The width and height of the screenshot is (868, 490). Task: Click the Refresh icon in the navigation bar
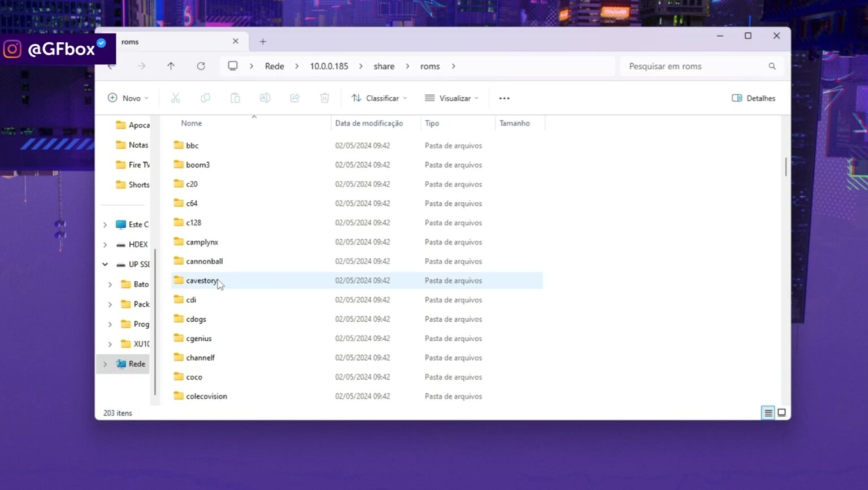[x=201, y=66]
